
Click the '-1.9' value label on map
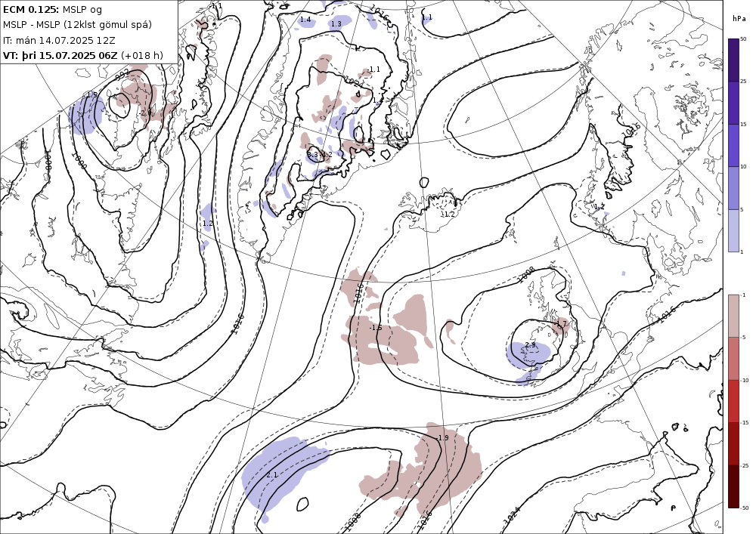click(442, 437)
